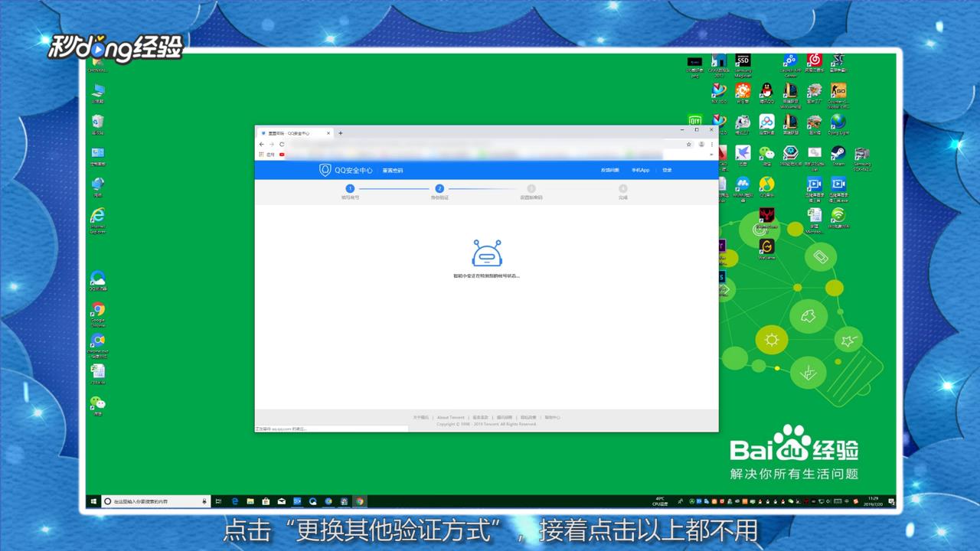Open the Chrome profile avatar

[x=701, y=144]
